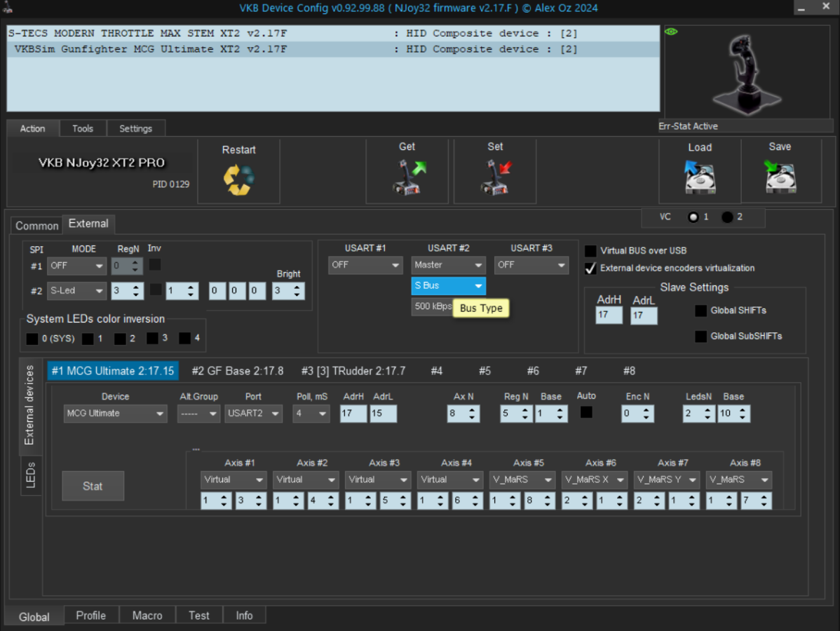Image resolution: width=840 pixels, height=631 pixels.
Task: Click the Restart recycle icon
Action: [x=238, y=179]
